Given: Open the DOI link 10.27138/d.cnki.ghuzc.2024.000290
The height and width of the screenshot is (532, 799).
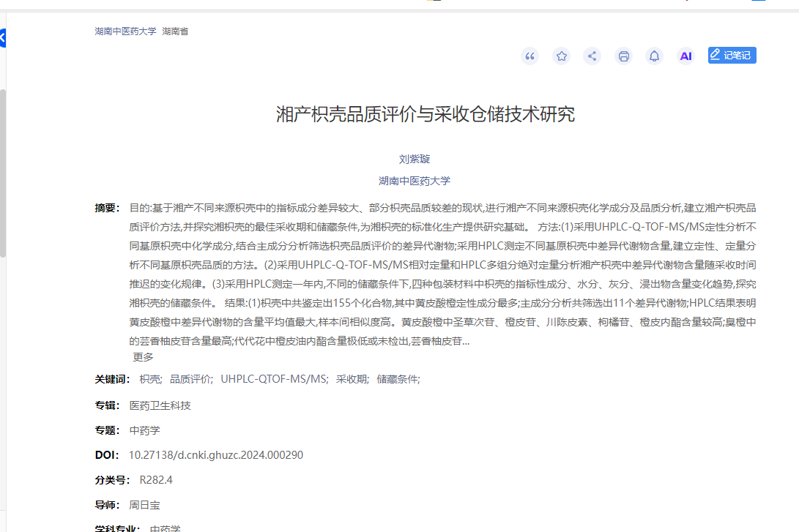Looking at the screenshot, I should (x=216, y=455).
